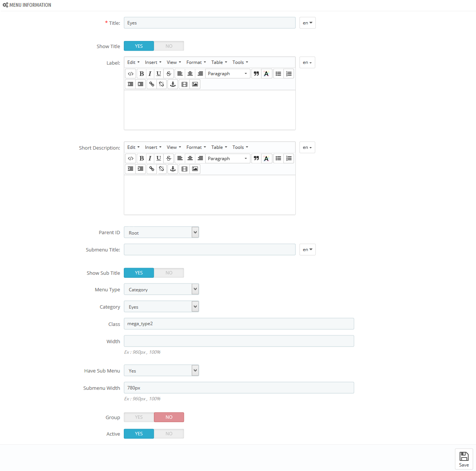Click the Title input field
Image resolution: width=476 pixels, height=471 pixels.
tap(210, 23)
